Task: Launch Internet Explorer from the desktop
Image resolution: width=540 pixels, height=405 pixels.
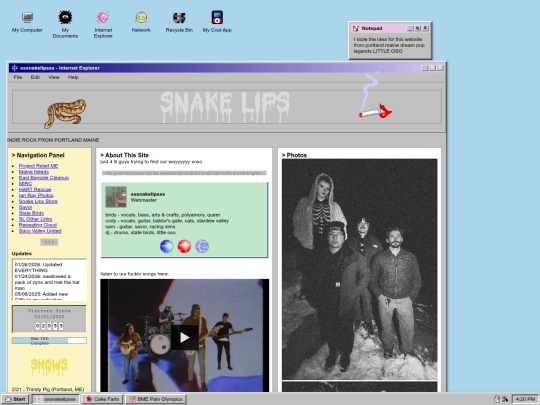Action: [x=103, y=24]
